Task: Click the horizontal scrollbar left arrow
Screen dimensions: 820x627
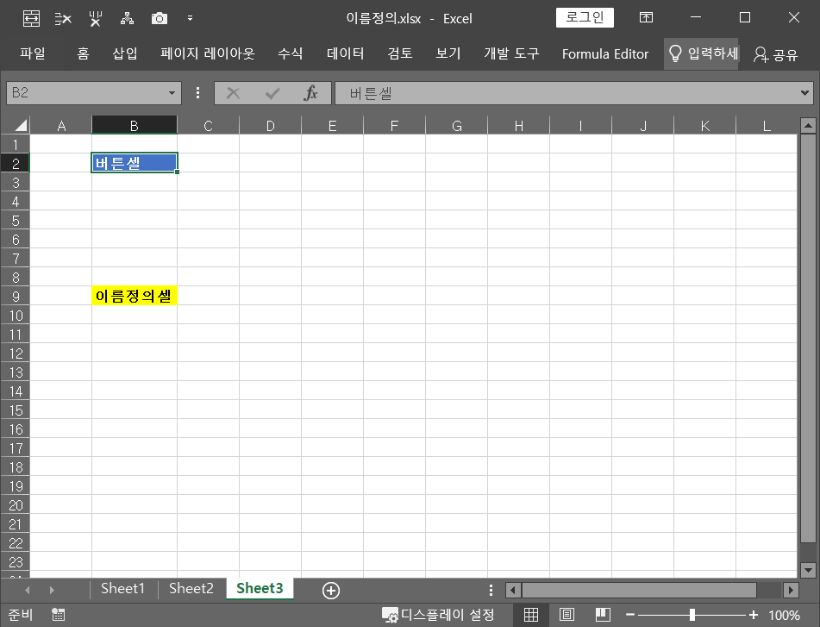Action: (x=513, y=590)
